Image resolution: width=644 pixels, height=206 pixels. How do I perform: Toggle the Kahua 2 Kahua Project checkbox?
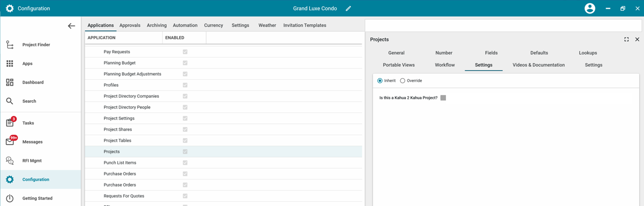coord(443,98)
